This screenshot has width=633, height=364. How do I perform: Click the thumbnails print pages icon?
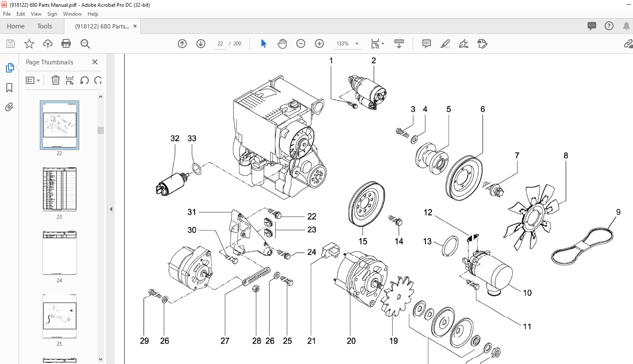70,80
